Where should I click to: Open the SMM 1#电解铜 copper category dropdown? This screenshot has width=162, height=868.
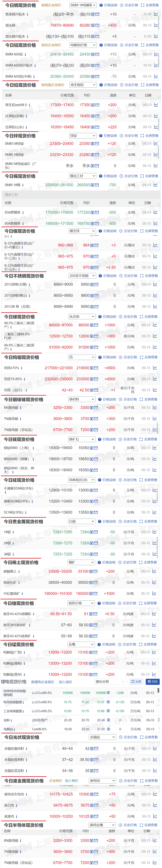click(x=83, y=5)
